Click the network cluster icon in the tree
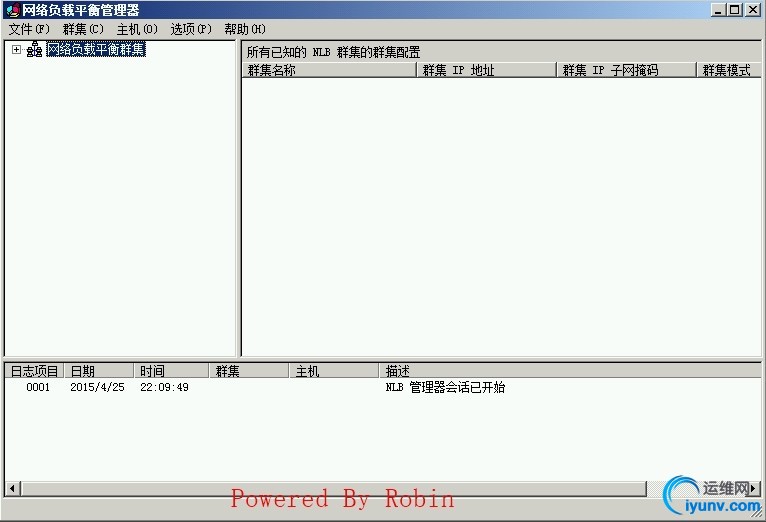This screenshot has height=522, width=766. click(x=34, y=49)
